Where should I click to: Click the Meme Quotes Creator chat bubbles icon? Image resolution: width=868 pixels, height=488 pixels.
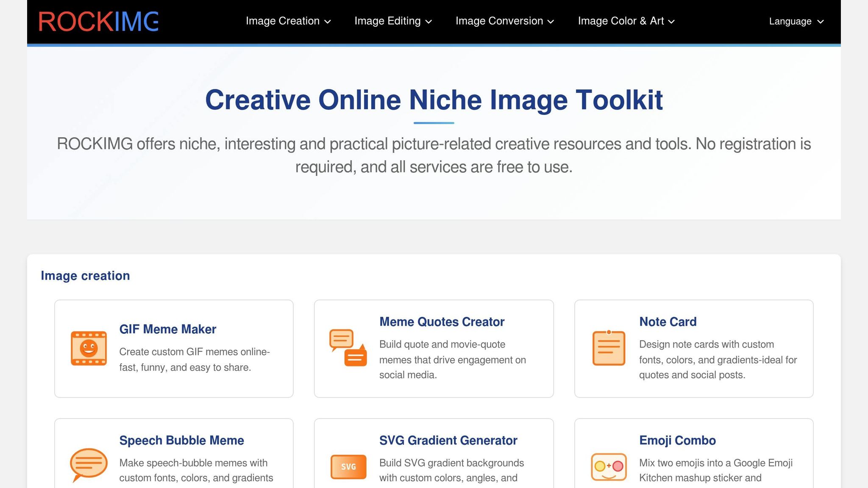(348, 348)
